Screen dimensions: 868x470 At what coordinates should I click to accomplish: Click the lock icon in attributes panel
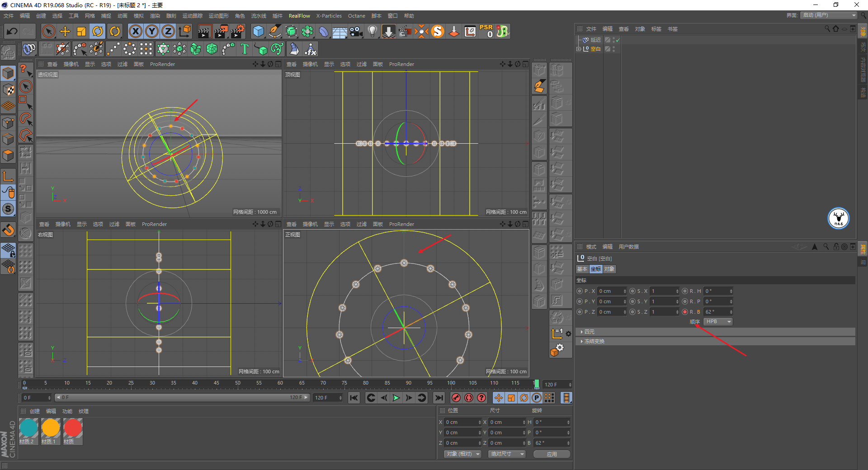836,247
